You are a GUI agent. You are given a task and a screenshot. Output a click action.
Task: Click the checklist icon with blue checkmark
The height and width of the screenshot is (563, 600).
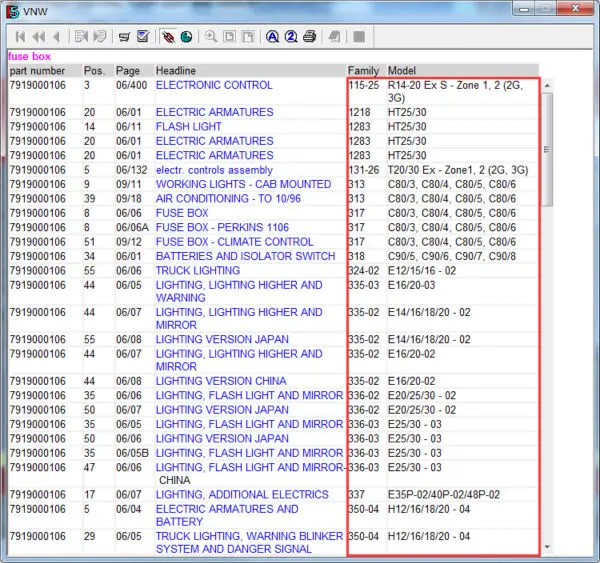(x=143, y=36)
